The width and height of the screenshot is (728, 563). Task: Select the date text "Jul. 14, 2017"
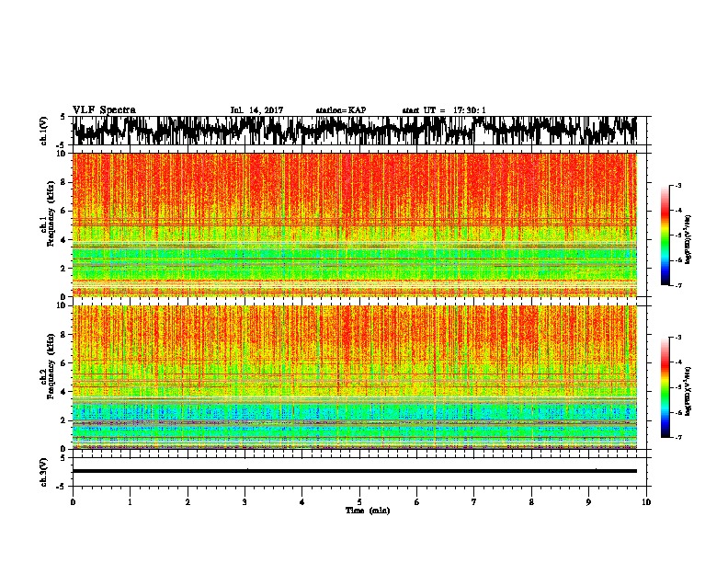[256, 110]
